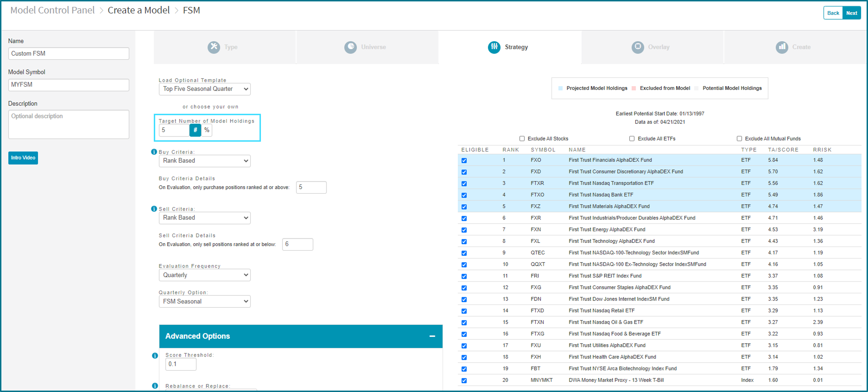Click the SYMBOL column header
868x392 pixels.
click(543, 150)
